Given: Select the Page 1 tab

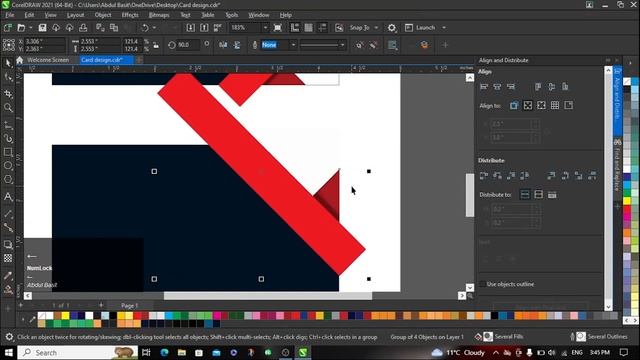Looking at the screenshot, I should coord(130,305).
